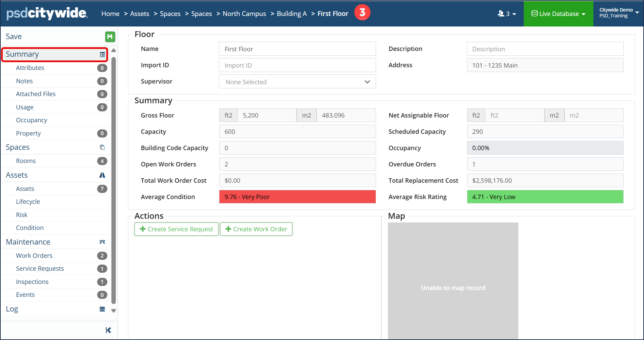Screen dimensions: 644x340
Task: Collapse the sidebar with the arrow icon
Action: tap(108, 330)
